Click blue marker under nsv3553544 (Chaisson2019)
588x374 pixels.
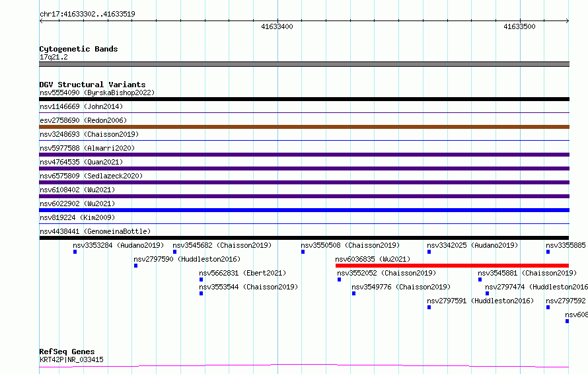202,293
